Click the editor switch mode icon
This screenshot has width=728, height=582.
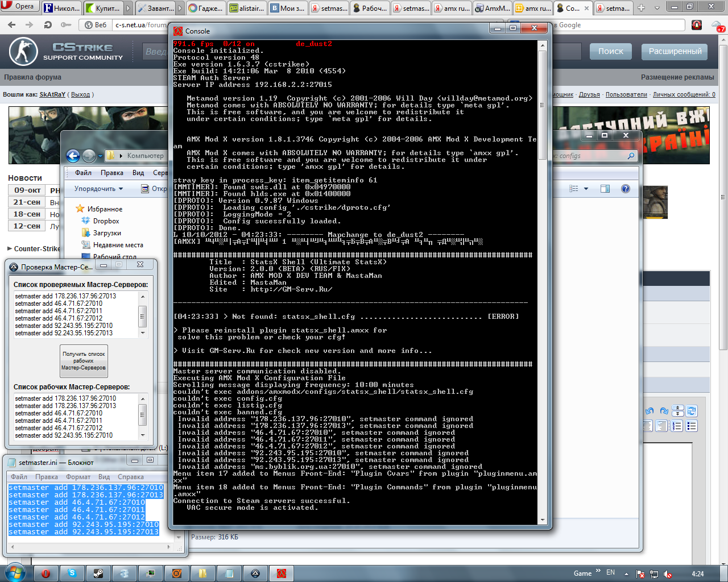(x=692, y=411)
